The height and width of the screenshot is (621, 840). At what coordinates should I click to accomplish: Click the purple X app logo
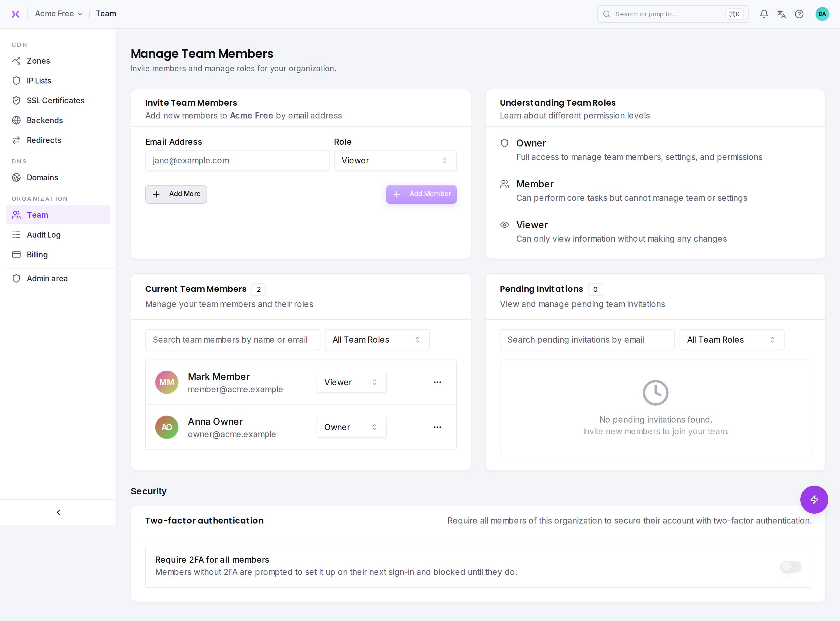coord(15,14)
